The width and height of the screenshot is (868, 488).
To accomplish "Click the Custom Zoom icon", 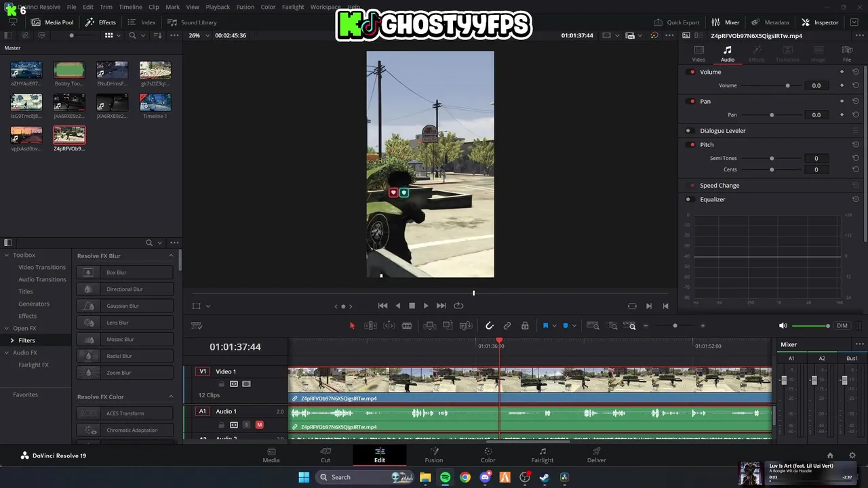I will pos(631,326).
